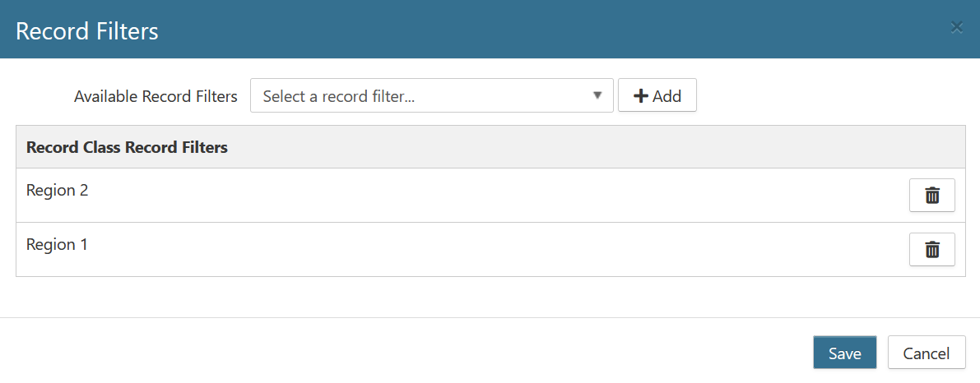Open the 'Select a record filter...' combo box
Screen dimensions: 980x383
(x=431, y=95)
